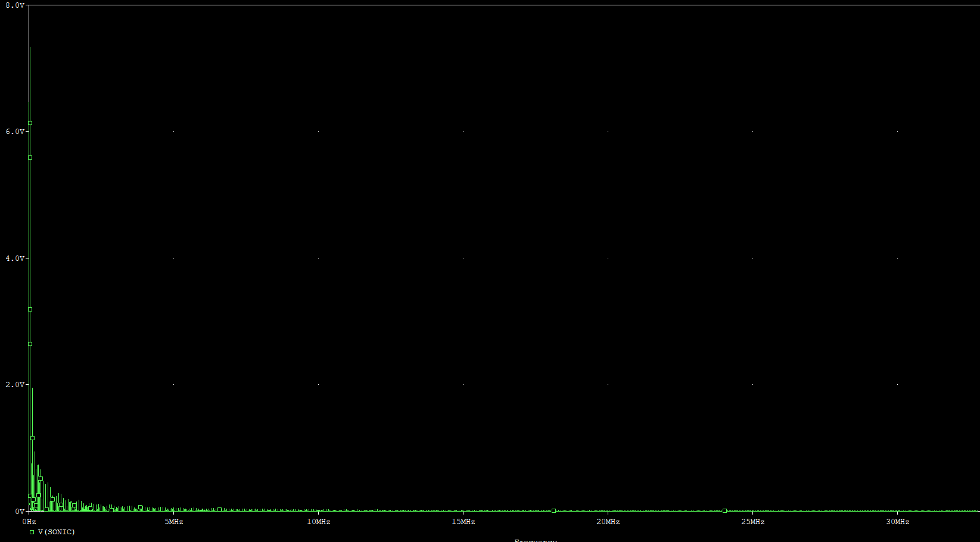Click the 30MHz X-axis tick label
The height and width of the screenshot is (542, 980).
[x=898, y=522]
